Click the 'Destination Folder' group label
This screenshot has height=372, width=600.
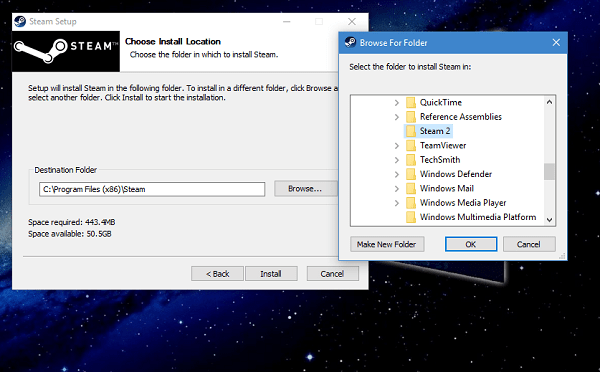[x=65, y=170]
